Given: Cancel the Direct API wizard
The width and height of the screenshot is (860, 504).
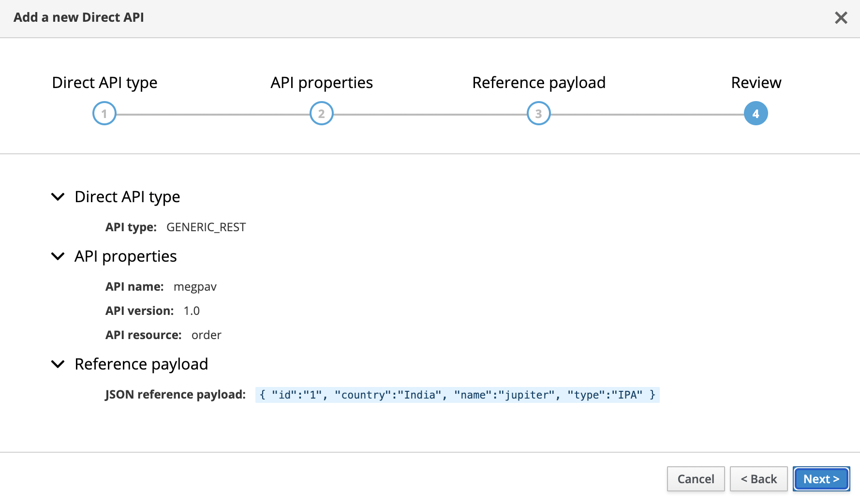Looking at the screenshot, I should tap(696, 479).
